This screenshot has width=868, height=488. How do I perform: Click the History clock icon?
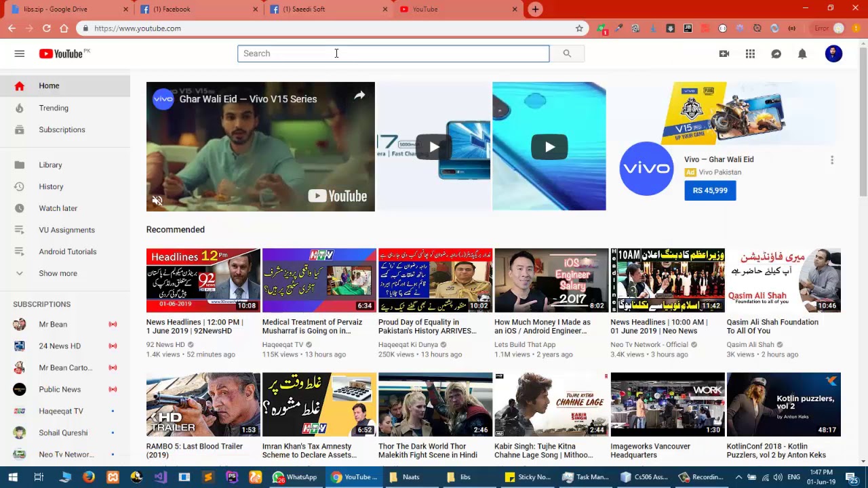click(x=20, y=186)
